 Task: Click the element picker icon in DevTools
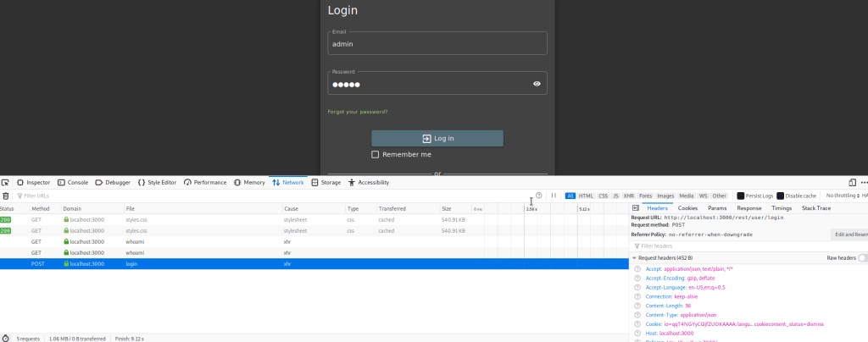5,182
